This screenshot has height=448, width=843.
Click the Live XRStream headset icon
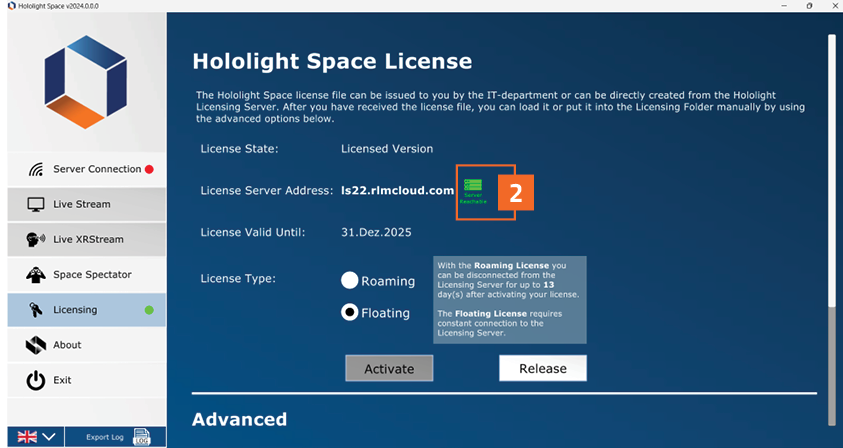coord(36,239)
